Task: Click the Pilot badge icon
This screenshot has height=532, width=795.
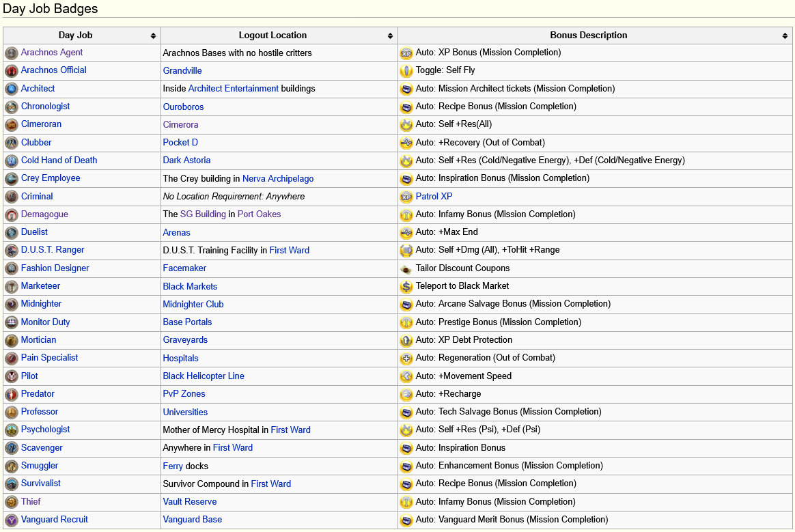Action: tap(11, 376)
